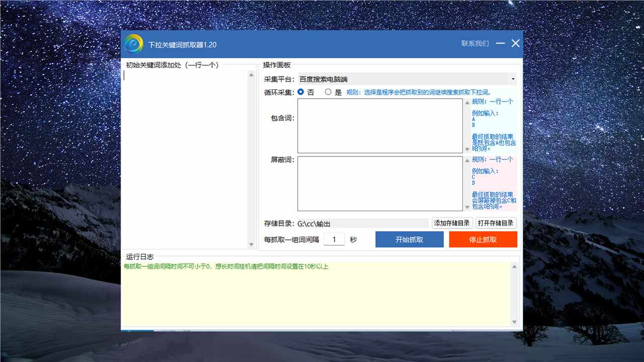This screenshot has width=644, height=362.
Task: Select 是 for 循环采集
Action: pos(329,92)
